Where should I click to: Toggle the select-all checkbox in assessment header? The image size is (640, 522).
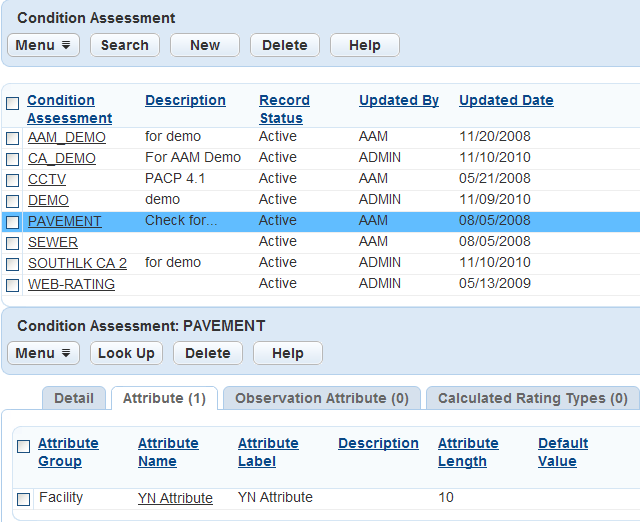(12, 103)
